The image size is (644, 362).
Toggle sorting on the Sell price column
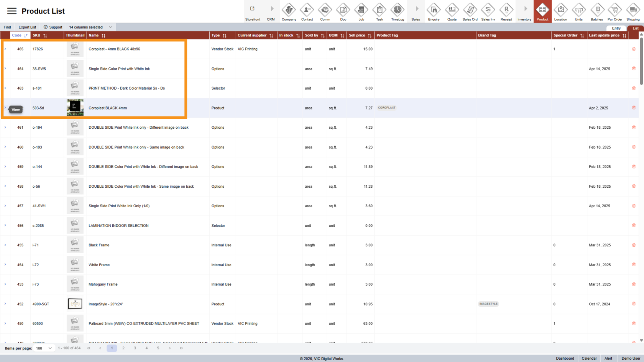(370, 35)
